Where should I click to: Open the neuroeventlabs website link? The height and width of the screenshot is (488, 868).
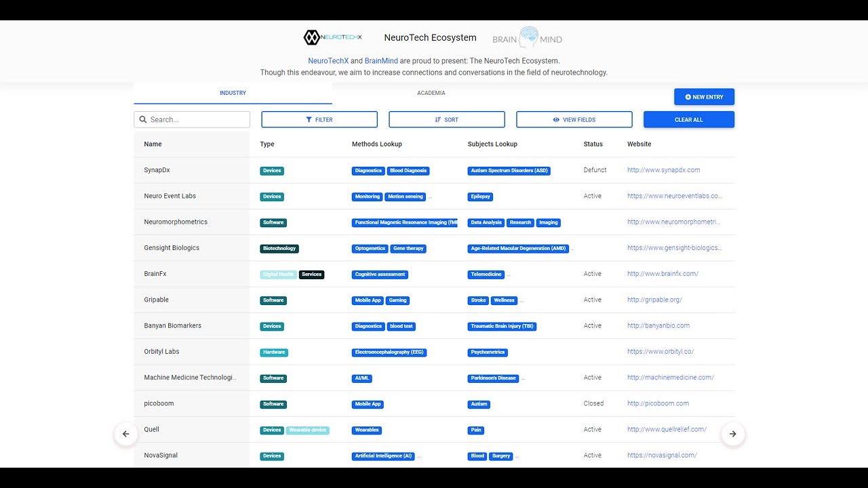(675, 196)
